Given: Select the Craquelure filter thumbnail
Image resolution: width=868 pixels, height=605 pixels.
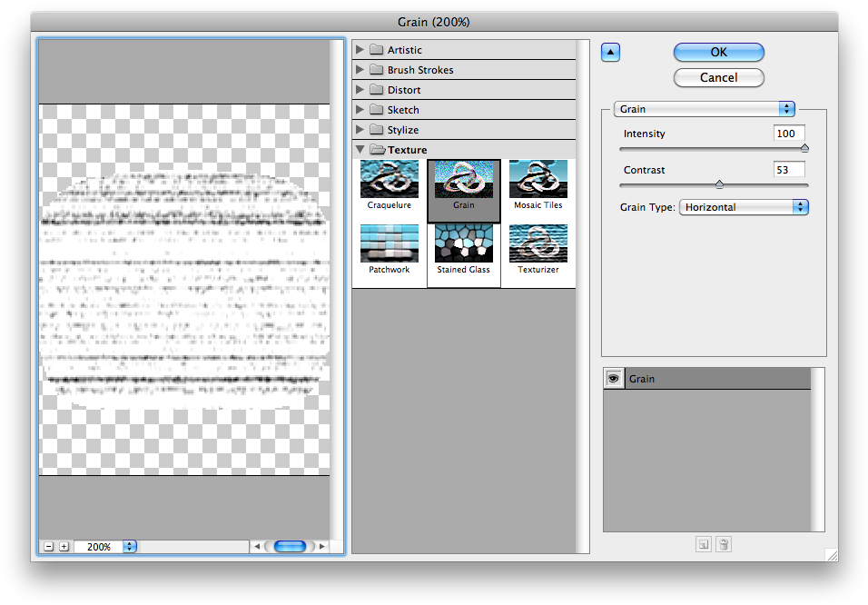Looking at the screenshot, I should [389, 180].
